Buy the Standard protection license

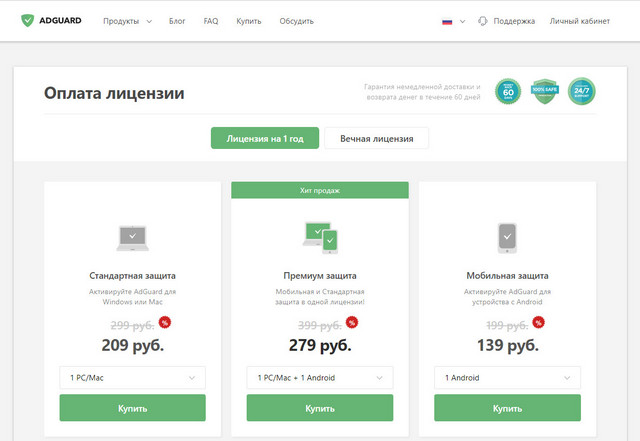click(132, 408)
